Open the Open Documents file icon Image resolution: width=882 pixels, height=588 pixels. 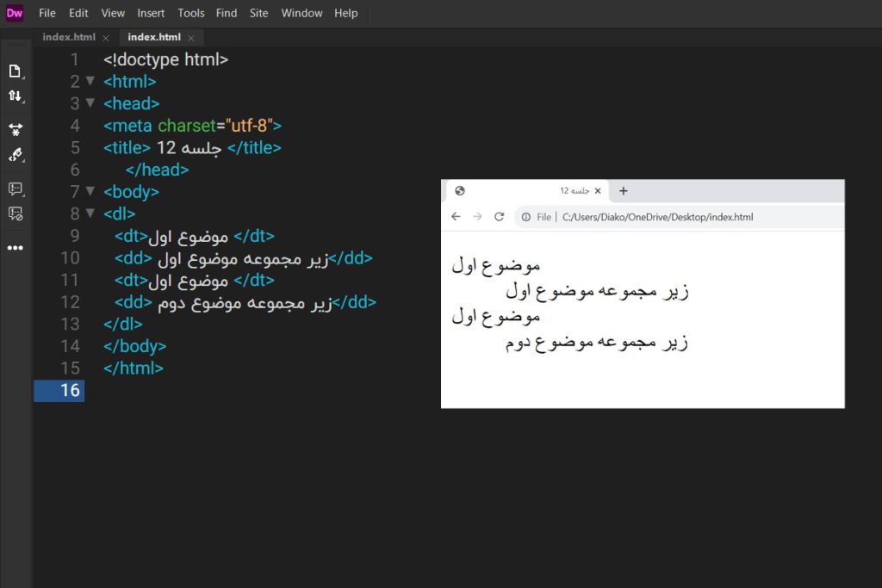[x=16, y=71]
